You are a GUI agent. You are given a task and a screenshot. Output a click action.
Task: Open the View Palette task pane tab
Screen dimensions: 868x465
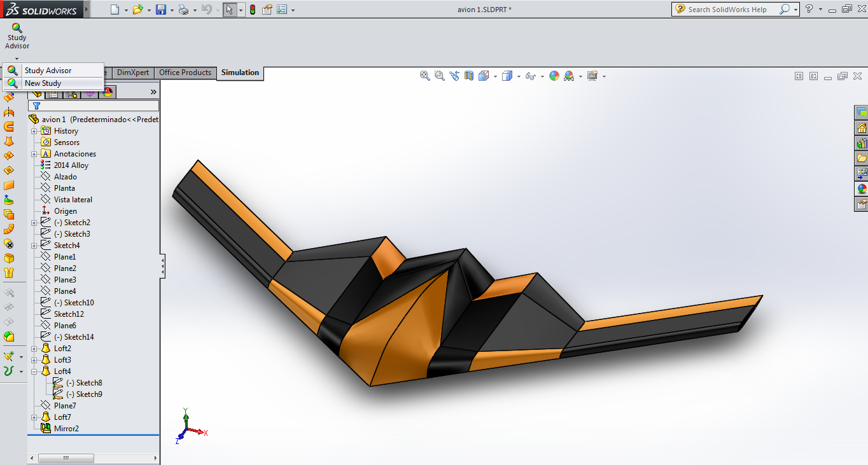(x=862, y=174)
